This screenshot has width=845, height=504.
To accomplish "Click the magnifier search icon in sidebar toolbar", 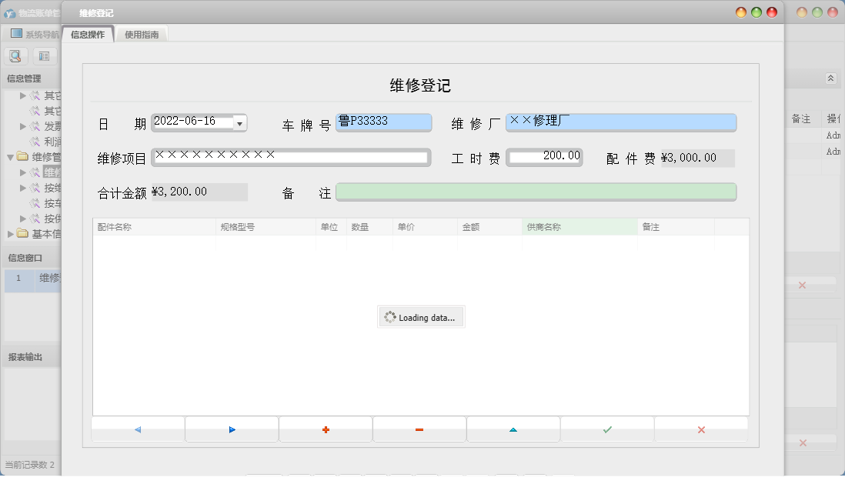I will pos(15,55).
